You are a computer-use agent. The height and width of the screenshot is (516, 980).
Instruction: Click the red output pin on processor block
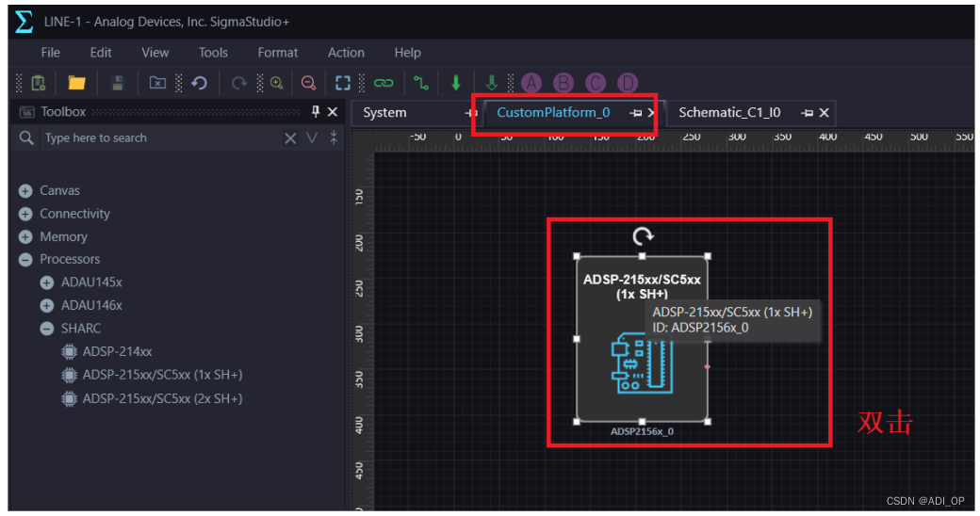[708, 366]
